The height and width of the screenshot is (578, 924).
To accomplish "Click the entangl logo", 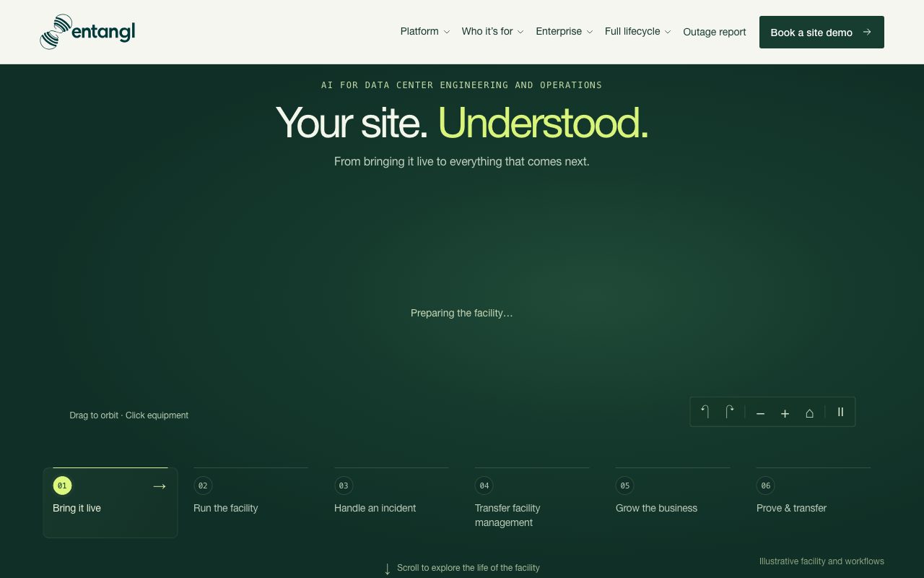I will [x=87, y=32].
